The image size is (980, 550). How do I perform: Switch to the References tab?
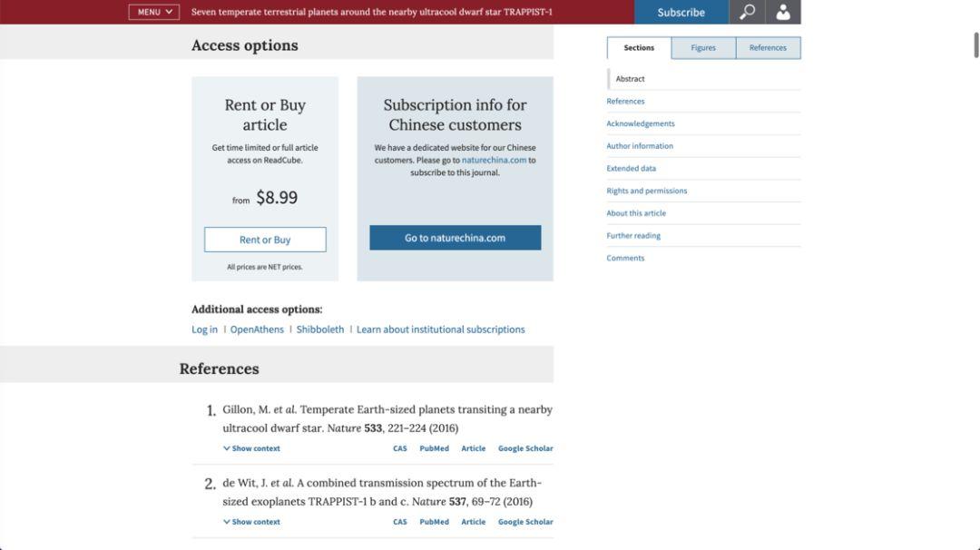click(768, 47)
